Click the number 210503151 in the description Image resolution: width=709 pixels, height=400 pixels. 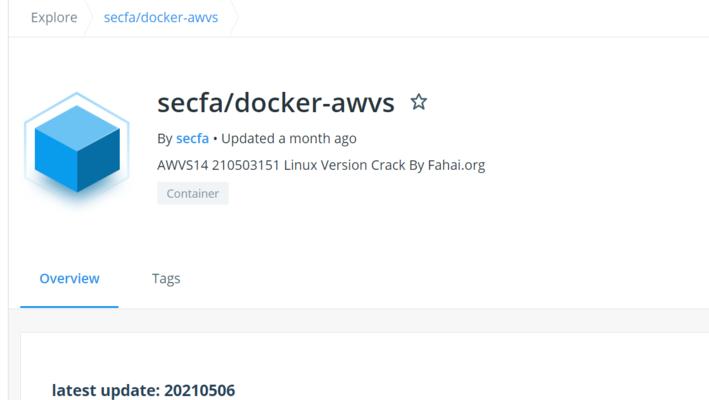coord(246,165)
